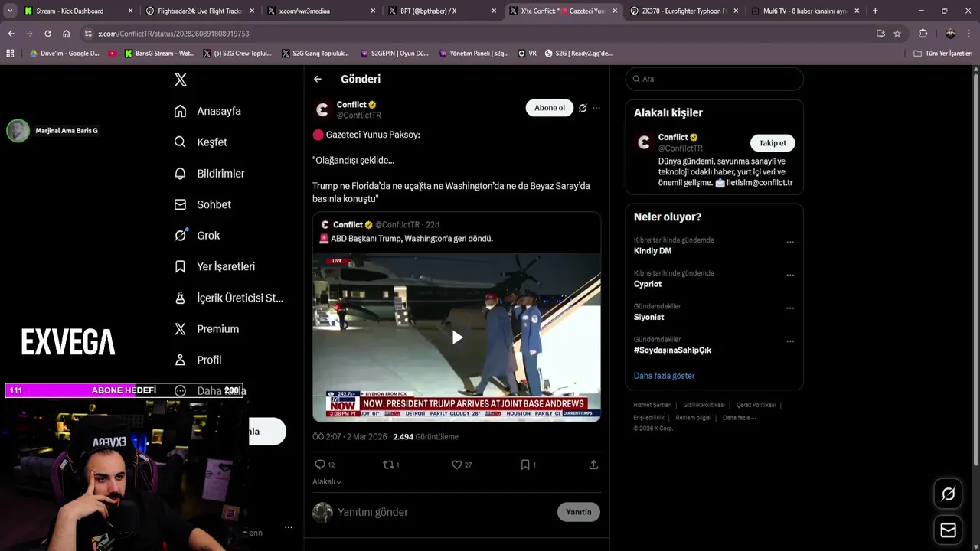Viewport: 980px width, 551px height.
Task: Switch to Stream - Kick Dashboard tab
Action: click(79, 11)
